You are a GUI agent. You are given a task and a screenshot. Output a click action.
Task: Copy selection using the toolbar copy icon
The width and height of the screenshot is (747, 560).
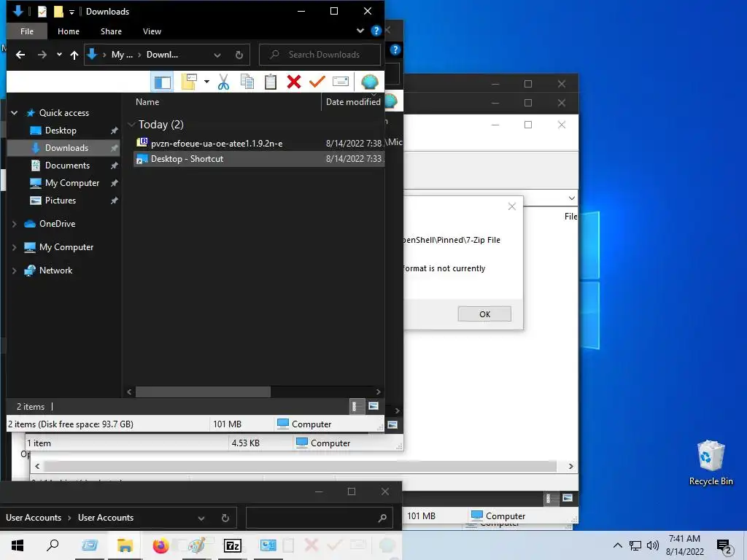coord(247,82)
